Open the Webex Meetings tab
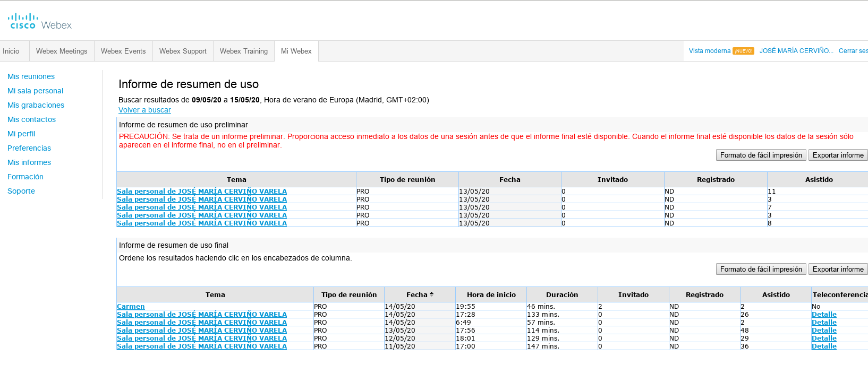Screen dimensions: 868x382 tap(62, 51)
